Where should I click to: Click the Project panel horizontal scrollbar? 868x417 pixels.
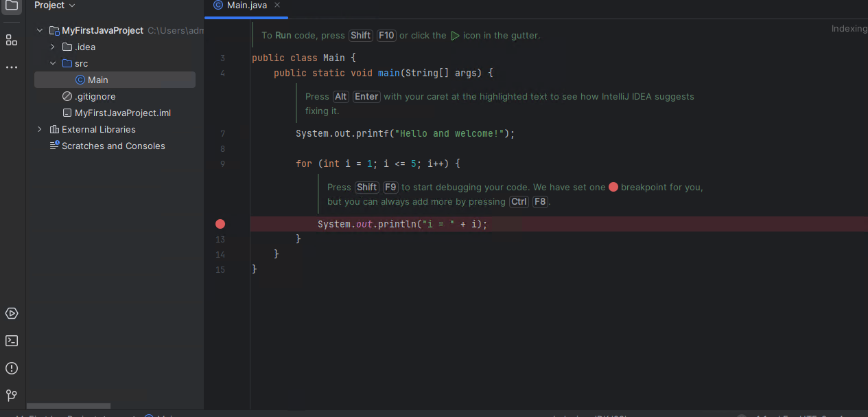pyautogui.click(x=69, y=406)
